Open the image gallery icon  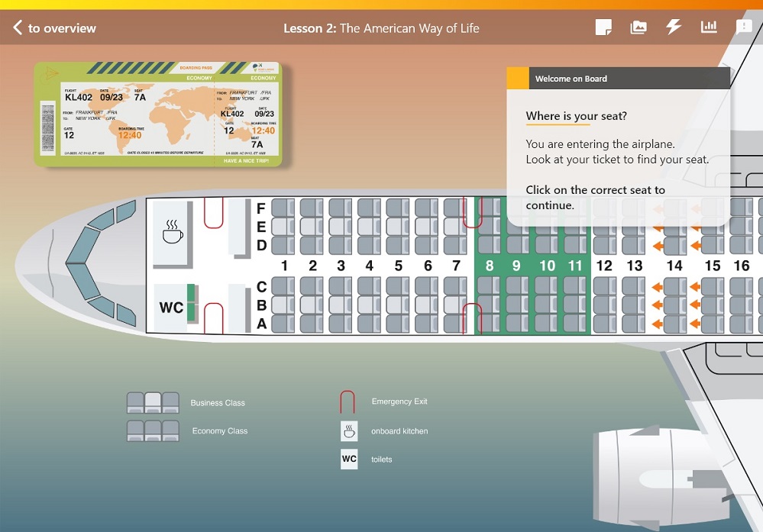click(638, 27)
